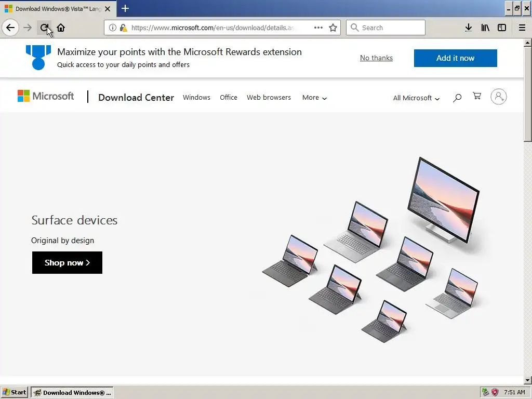Go to Download Center heading link
The width and height of the screenshot is (532, 399).
click(x=136, y=97)
